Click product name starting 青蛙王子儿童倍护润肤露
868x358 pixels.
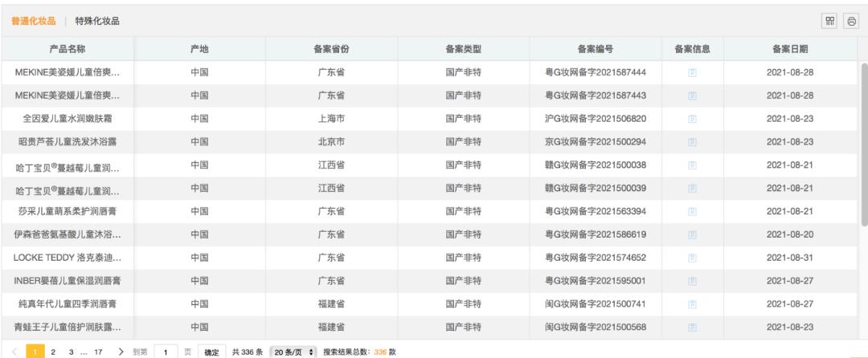(67, 327)
